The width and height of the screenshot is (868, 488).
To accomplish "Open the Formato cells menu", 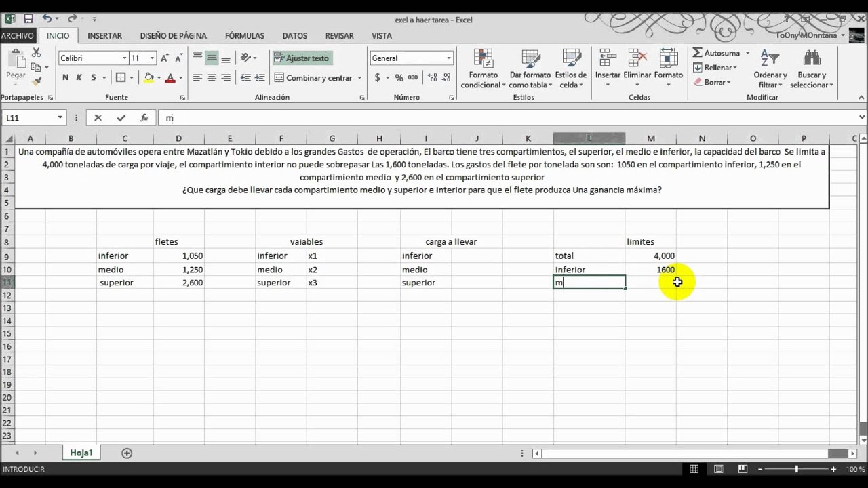I will point(669,68).
